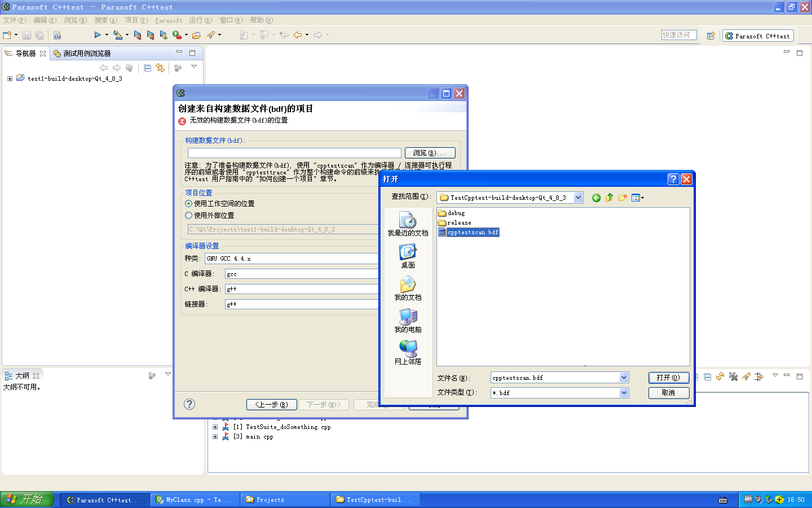Click the flashlight search icon in main toolbar
The width and height of the screenshot is (812, 508).
click(x=210, y=35)
